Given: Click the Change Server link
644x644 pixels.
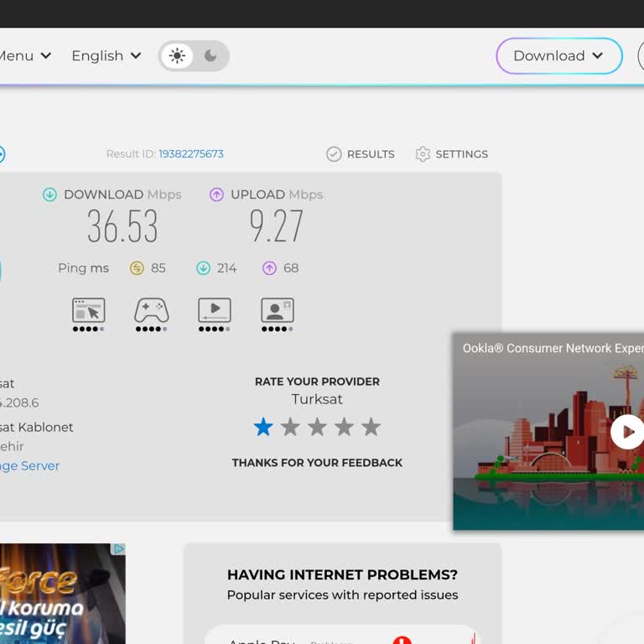Looking at the screenshot, I should (x=29, y=465).
